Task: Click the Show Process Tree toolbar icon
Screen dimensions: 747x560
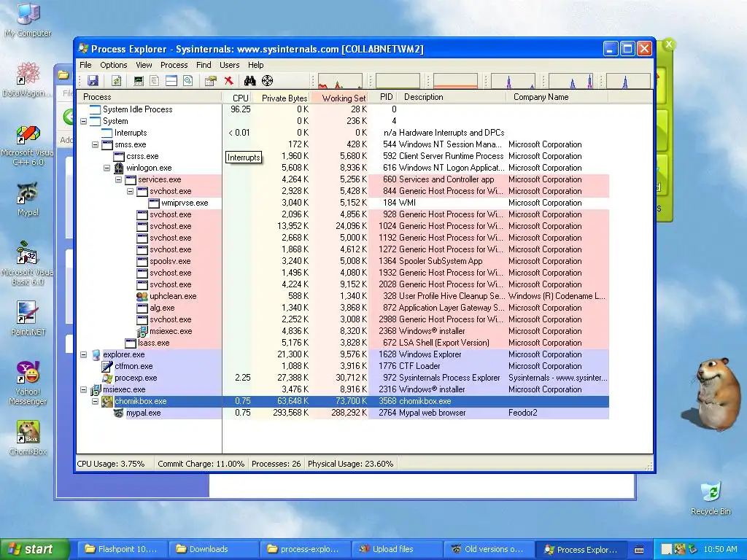Action: pyautogui.click(x=155, y=81)
